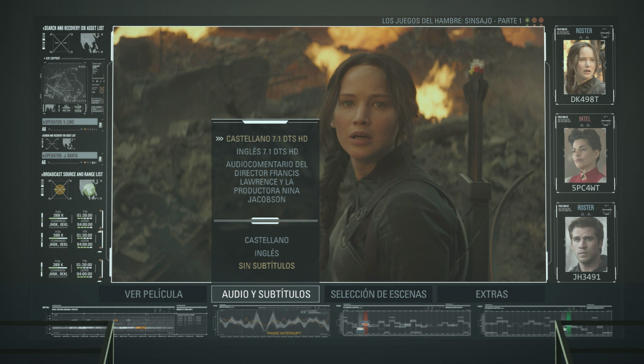Click the DK498T roster portrait
The width and height of the screenshot is (644, 364).
pyautogui.click(x=584, y=67)
